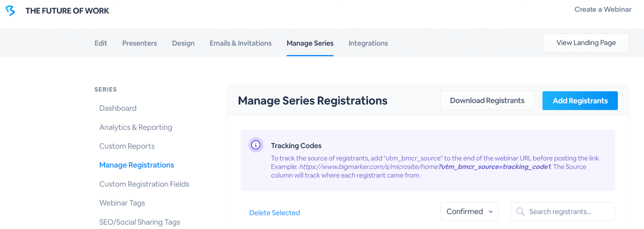Click Download Registrants button

487,101
